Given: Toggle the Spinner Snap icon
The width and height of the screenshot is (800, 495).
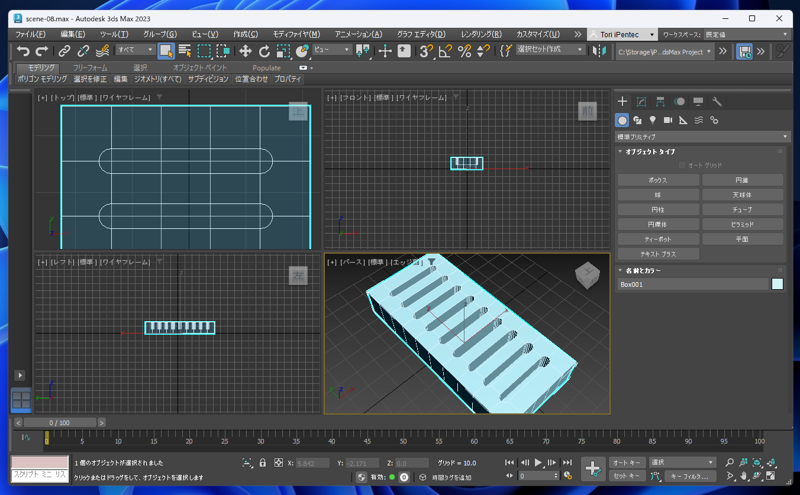Looking at the screenshot, I should point(483,51).
